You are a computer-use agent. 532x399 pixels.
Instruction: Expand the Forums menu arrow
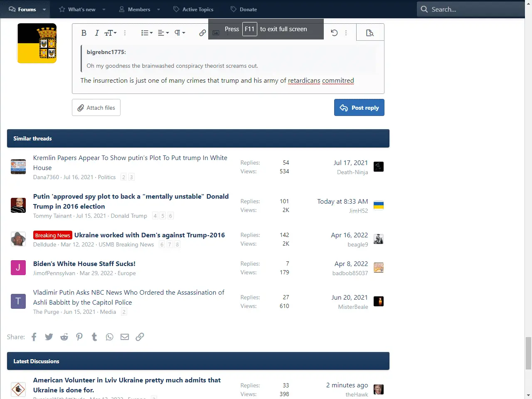tap(44, 9)
